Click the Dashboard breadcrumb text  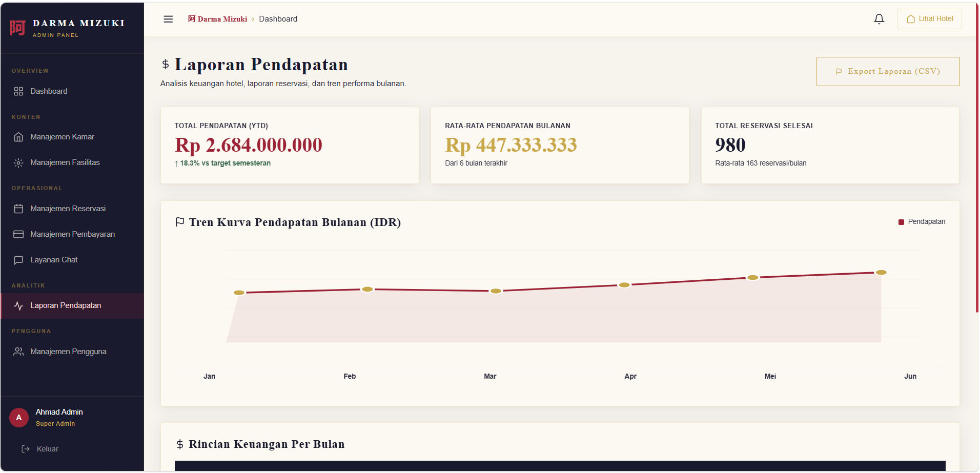click(x=278, y=19)
